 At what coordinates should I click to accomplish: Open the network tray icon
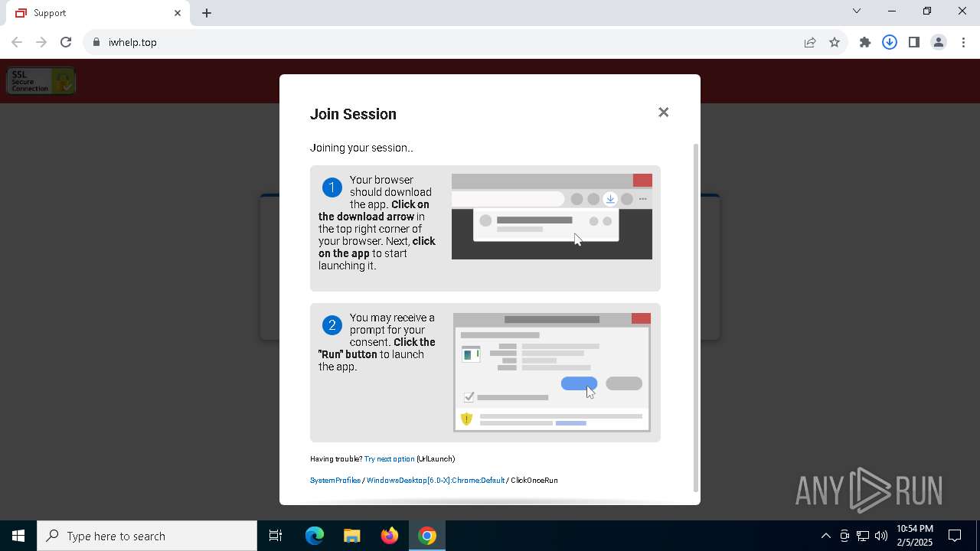point(863,536)
